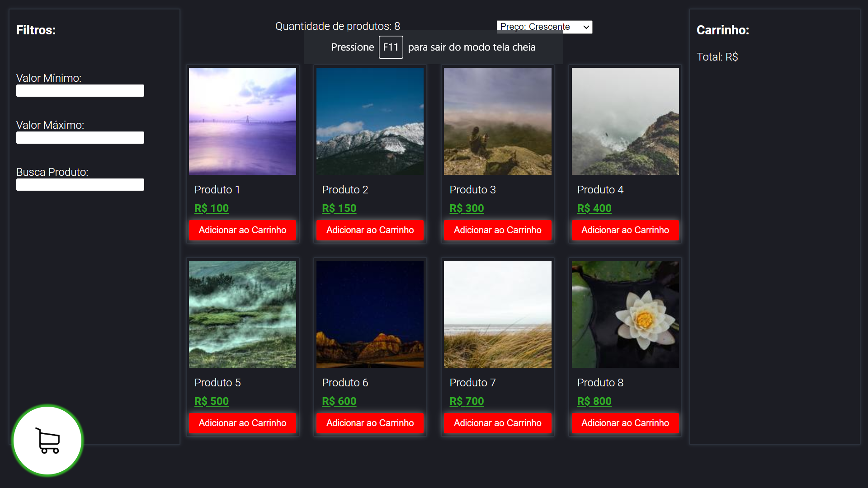Click the snowy mountain Produto 2 image

tap(370, 121)
